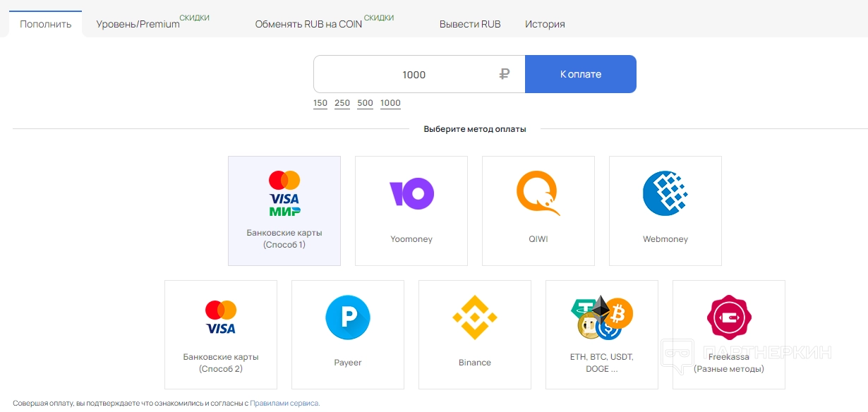
Task: Open the Пополнить tab
Action: 46,24
